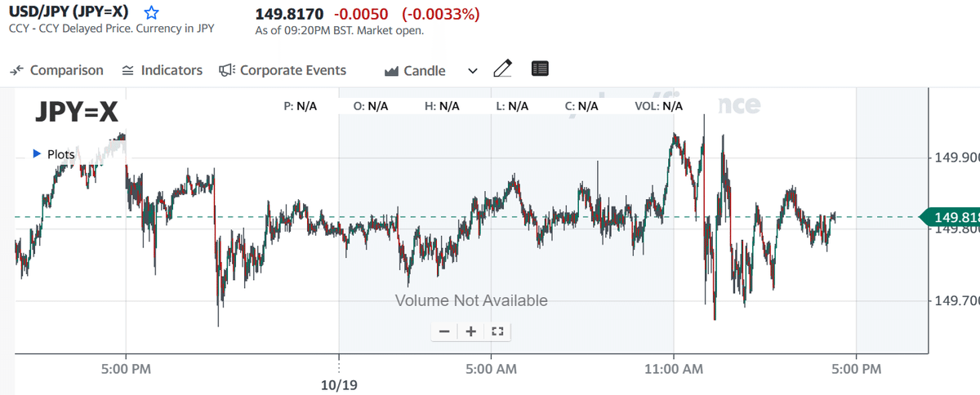Click the JPY=X chart symbol title

(x=77, y=113)
